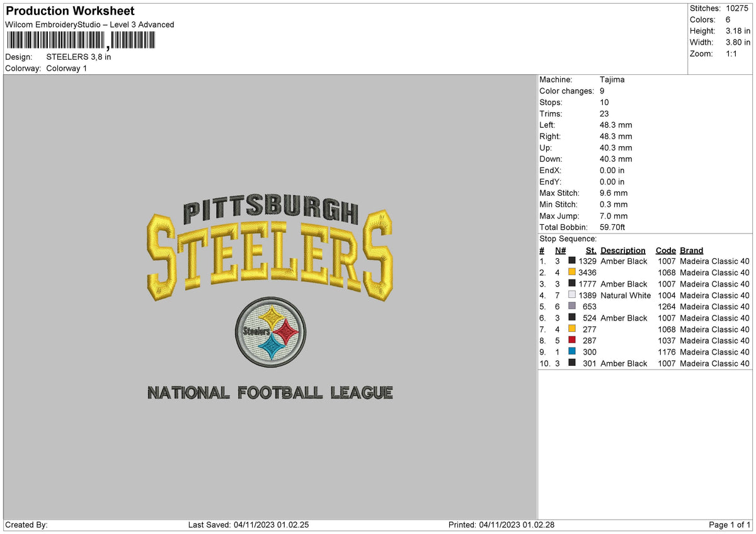Select the PITTSBURGH lettering in the preview

tap(270, 208)
